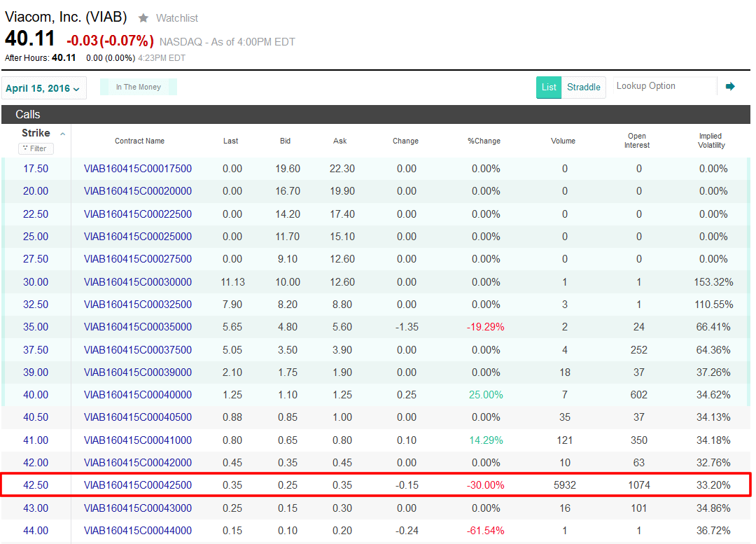Image resolution: width=756 pixels, height=544 pixels.
Task: Click the 11.13 last price cell
Action: [233, 282]
